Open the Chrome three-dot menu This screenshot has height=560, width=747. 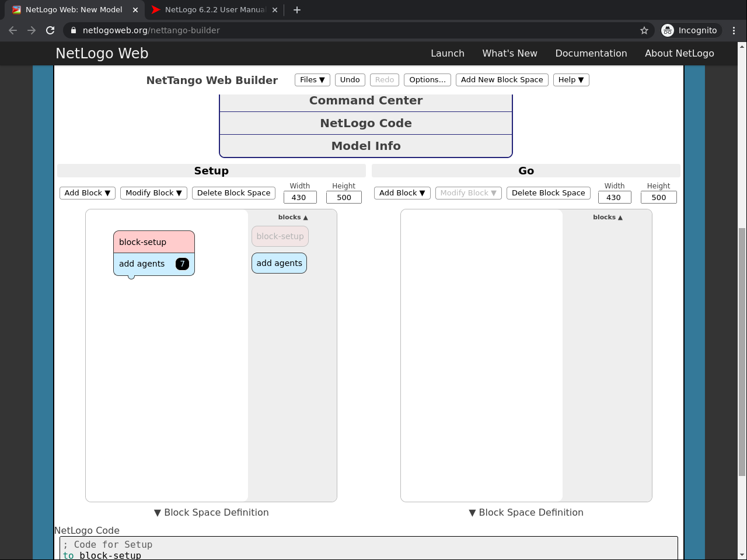pos(734,30)
